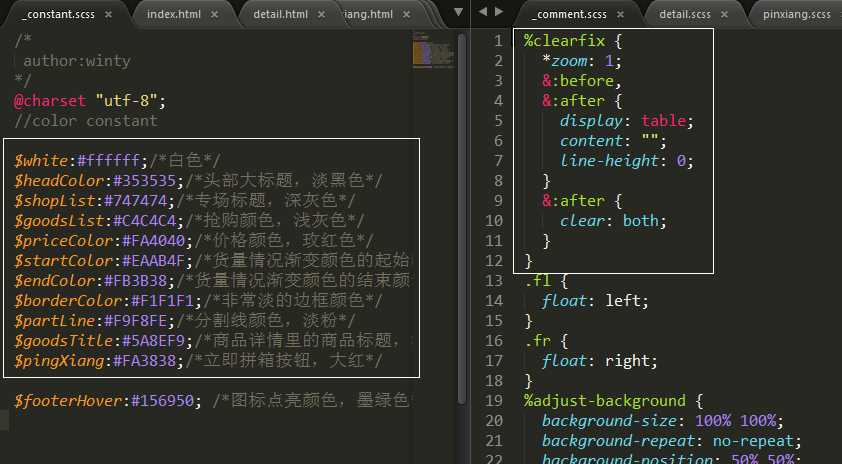The width and height of the screenshot is (842, 464).
Task: Click the //color constant comment line
Action: (x=86, y=120)
